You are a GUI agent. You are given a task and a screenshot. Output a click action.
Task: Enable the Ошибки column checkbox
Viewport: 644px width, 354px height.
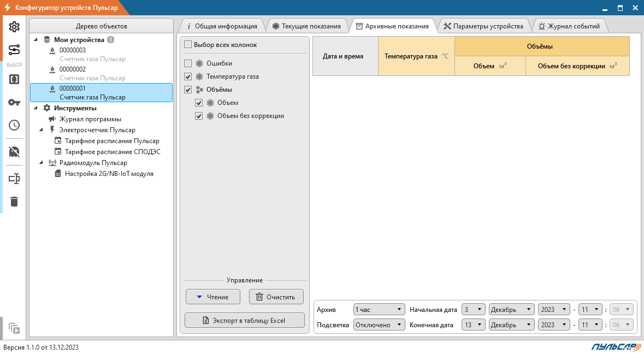[x=188, y=63]
